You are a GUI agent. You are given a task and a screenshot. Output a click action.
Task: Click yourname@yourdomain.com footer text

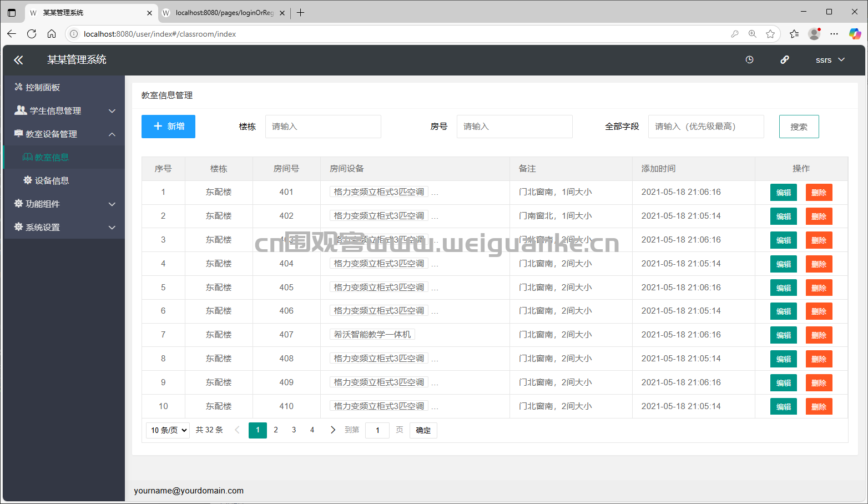189,491
